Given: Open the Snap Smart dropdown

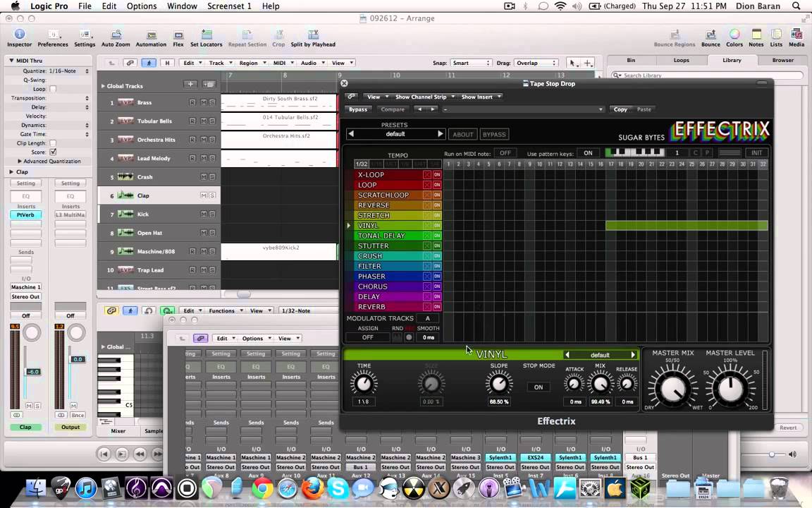Looking at the screenshot, I should coord(470,63).
